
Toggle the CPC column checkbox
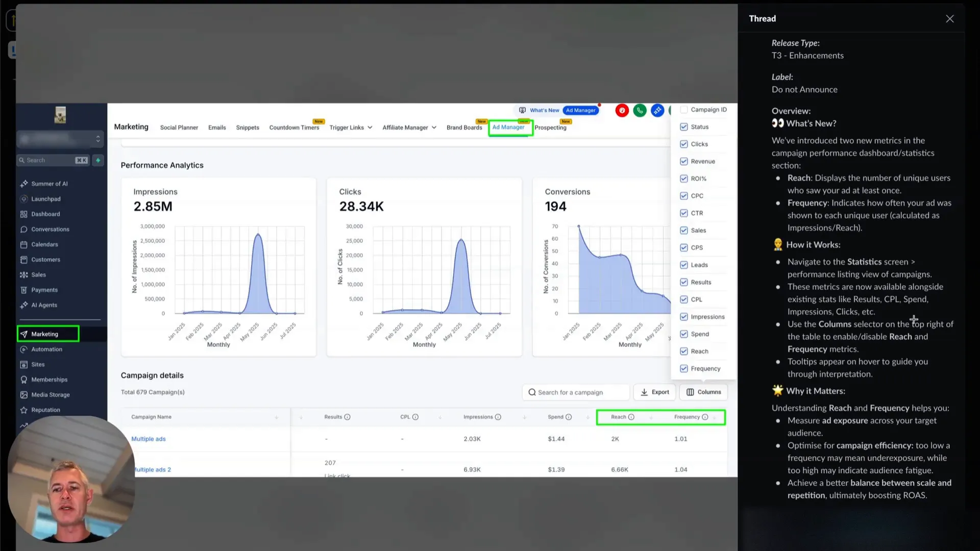point(683,196)
